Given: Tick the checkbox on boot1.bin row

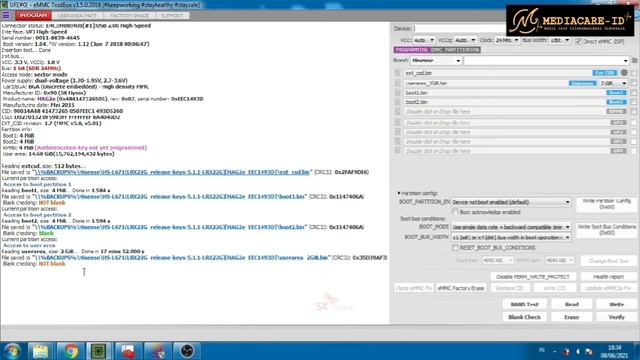Looking at the screenshot, I should coord(634,93).
